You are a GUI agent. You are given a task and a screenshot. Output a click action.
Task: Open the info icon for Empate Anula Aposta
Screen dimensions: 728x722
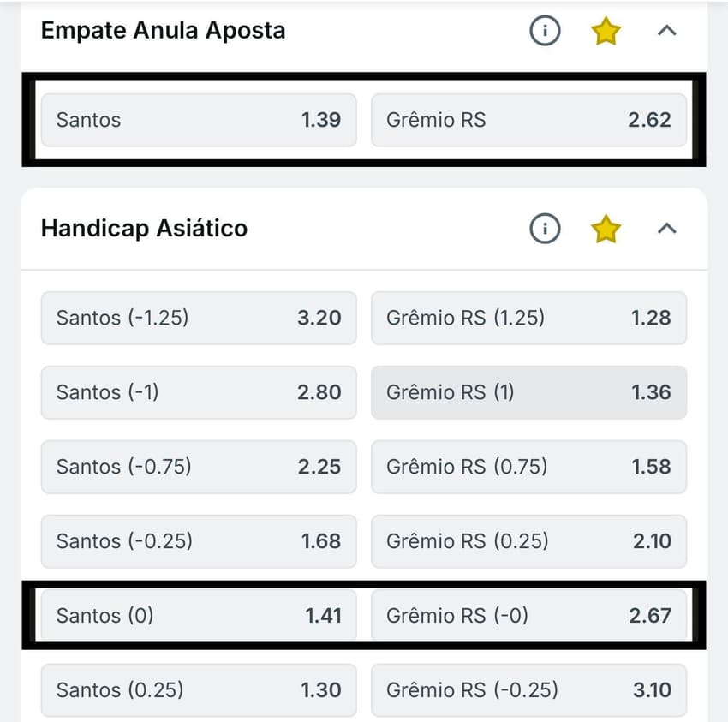click(545, 30)
